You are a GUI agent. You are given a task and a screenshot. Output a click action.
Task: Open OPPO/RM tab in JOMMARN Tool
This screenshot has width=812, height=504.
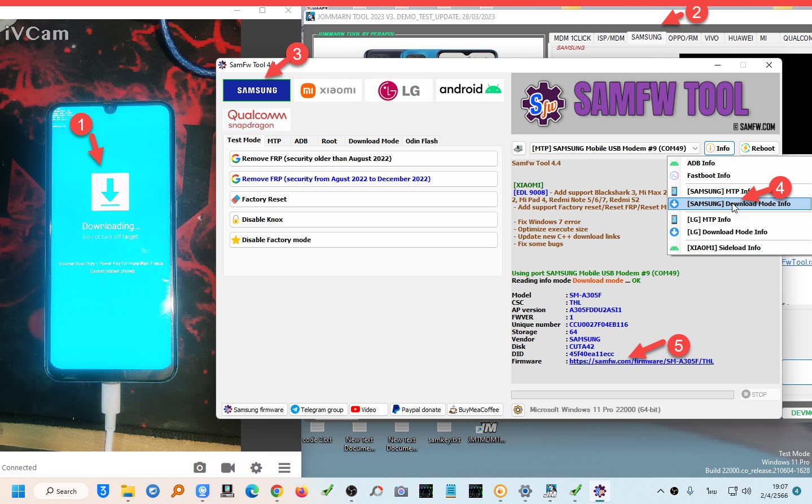point(683,38)
